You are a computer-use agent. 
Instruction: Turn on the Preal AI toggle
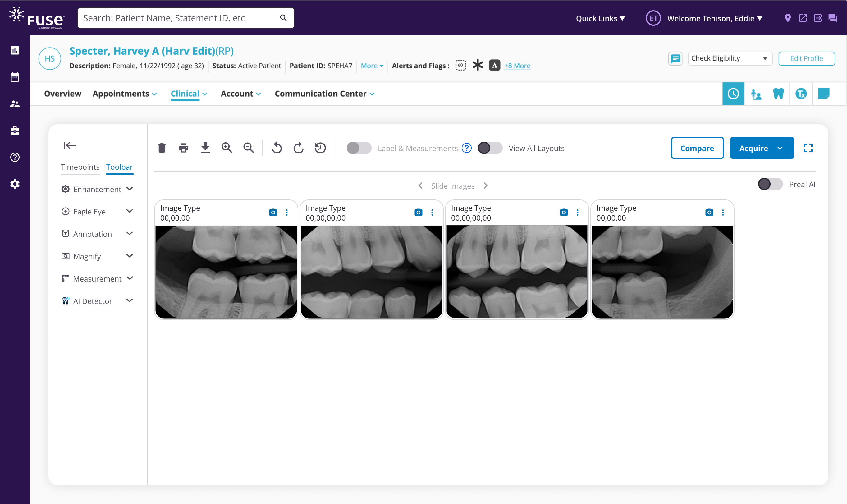point(770,184)
